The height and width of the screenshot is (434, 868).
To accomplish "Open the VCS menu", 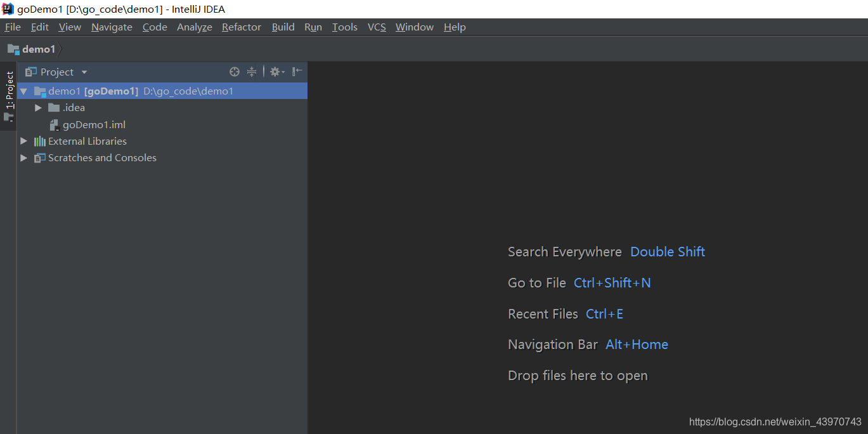I will (377, 27).
